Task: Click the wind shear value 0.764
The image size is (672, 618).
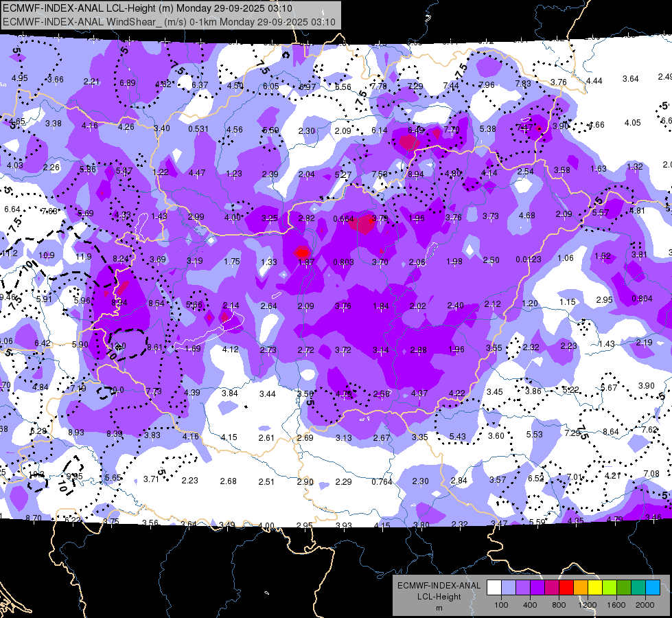Action: [x=382, y=482]
